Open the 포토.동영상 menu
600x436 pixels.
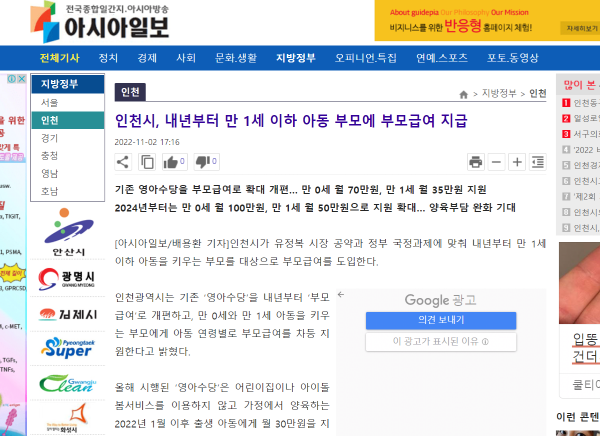513,58
